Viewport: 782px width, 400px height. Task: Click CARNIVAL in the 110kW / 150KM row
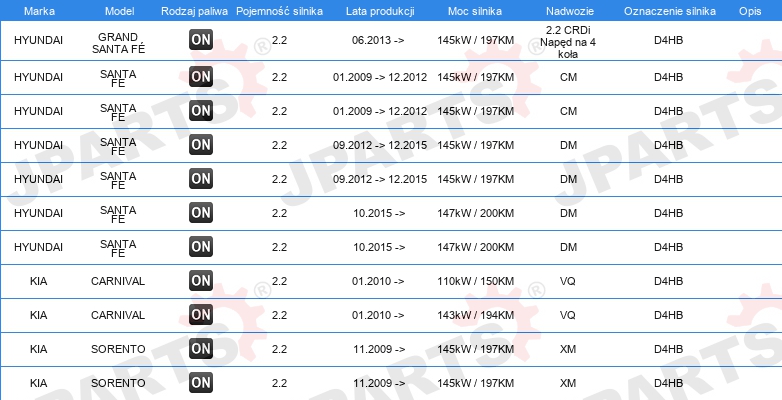coord(118,281)
